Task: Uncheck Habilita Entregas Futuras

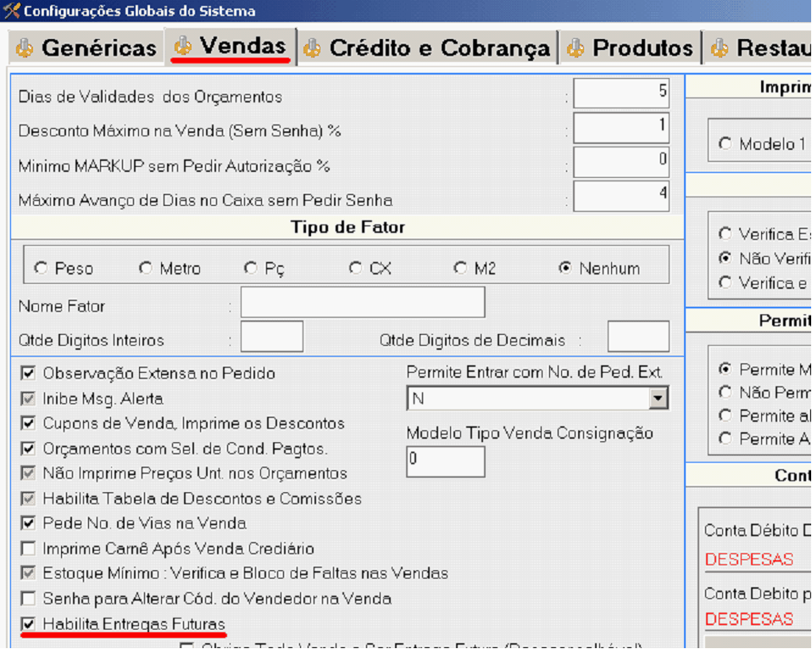Action: coord(29,624)
